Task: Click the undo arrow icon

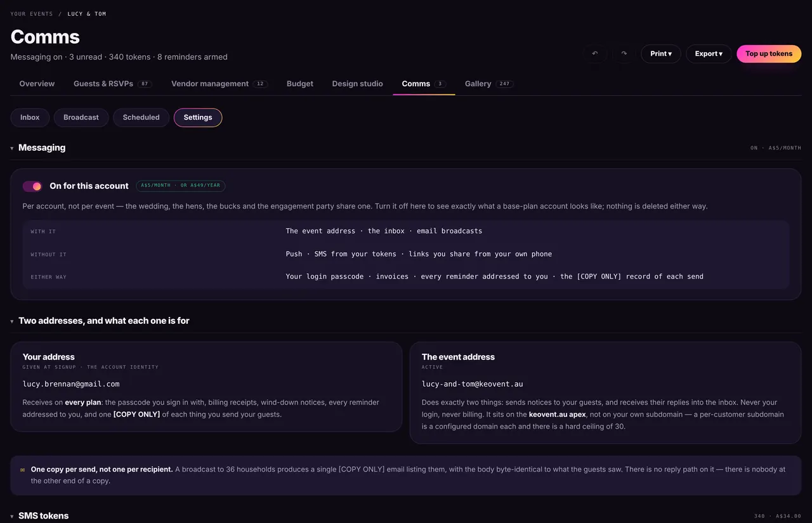Action: [x=595, y=54]
